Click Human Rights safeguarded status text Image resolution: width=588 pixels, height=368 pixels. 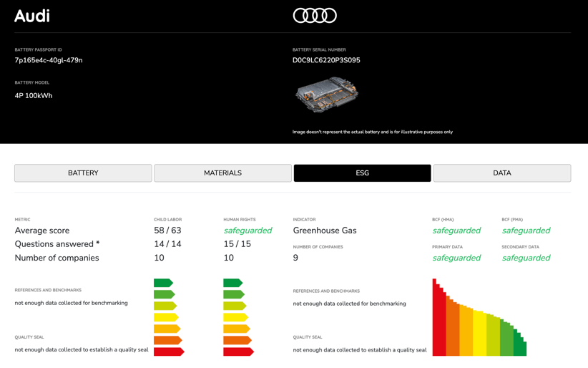(248, 231)
